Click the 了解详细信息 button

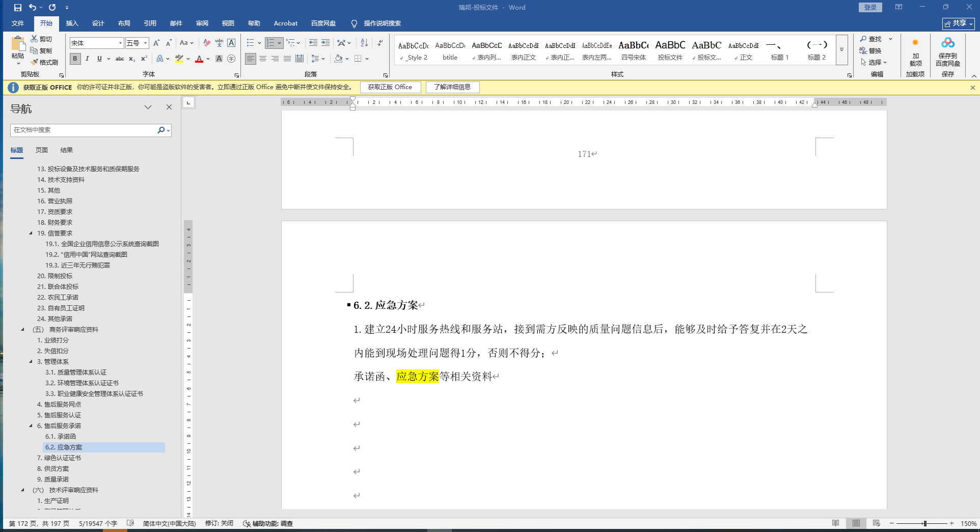452,87
